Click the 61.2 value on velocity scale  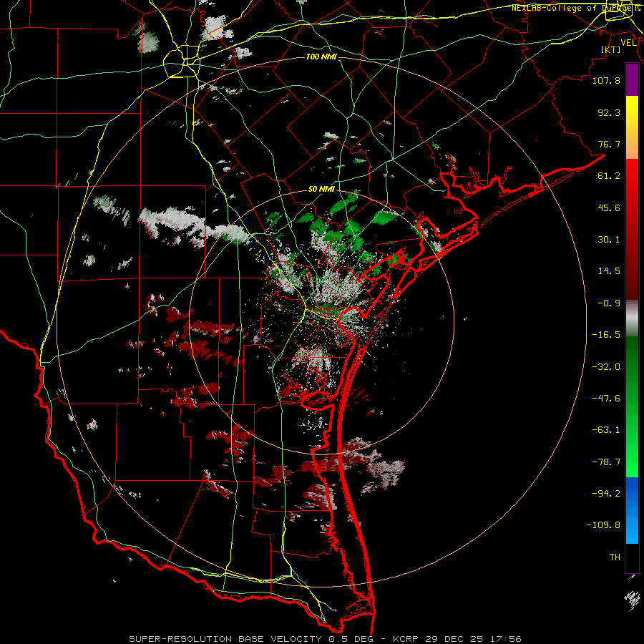[609, 176]
